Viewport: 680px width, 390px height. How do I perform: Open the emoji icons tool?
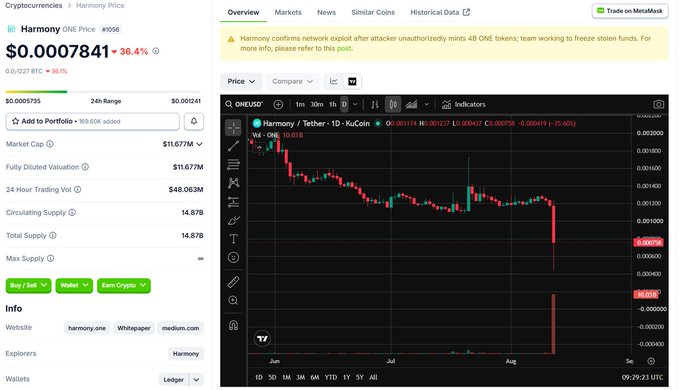point(233,257)
